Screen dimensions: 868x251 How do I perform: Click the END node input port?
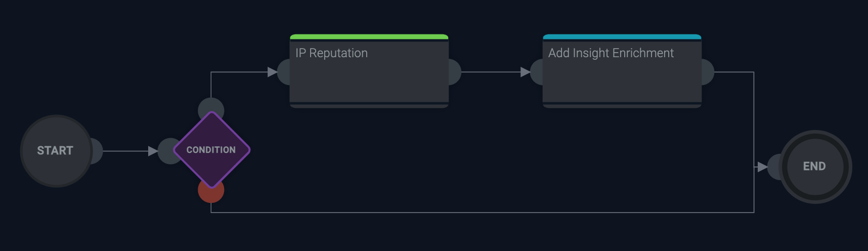click(774, 167)
